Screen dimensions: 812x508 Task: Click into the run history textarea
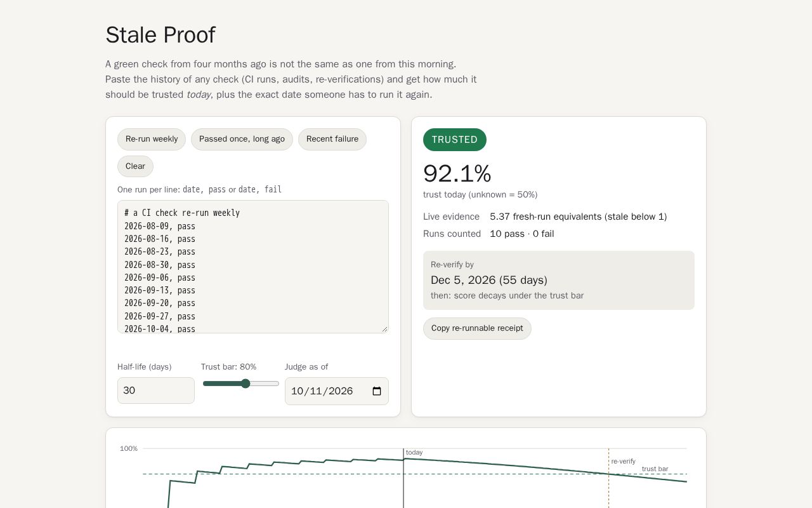[x=253, y=267]
